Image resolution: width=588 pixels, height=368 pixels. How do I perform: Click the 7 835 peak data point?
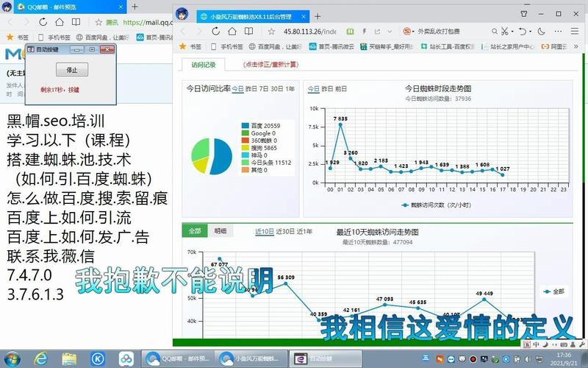pyautogui.click(x=340, y=124)
